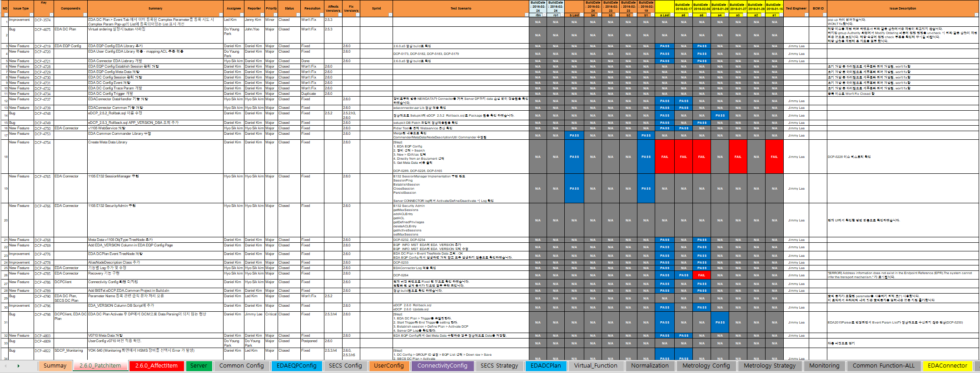The width and height of the screenshot is (980, 373).
Task: Select key cell DCP-3574
Action: click(44, 22)
